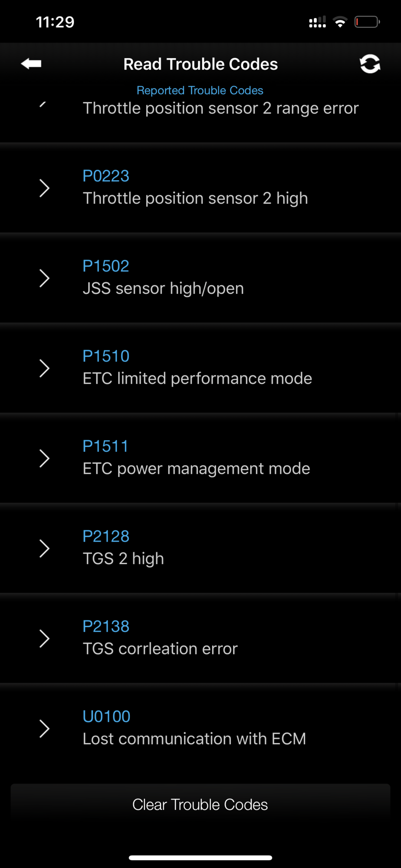The height and width of the screenshot is (868, 401).
Task: Tap the back arrow icon
Action: (31, 64)
